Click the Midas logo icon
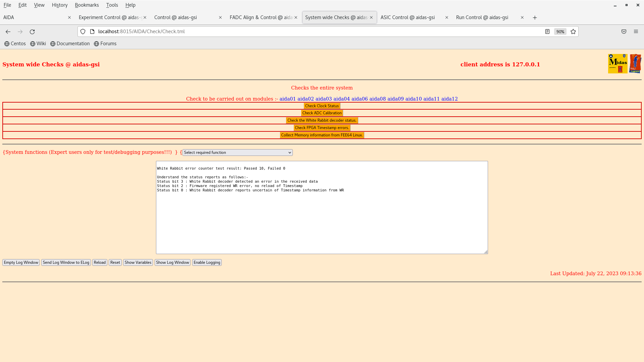The height and width of the screenshot is (362, 644). coord(618,64)
